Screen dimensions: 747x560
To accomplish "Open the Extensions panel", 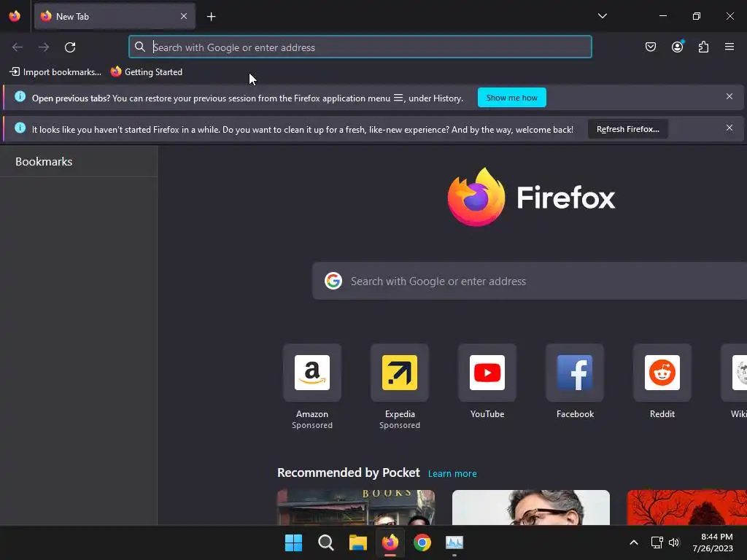I will 703,47.
